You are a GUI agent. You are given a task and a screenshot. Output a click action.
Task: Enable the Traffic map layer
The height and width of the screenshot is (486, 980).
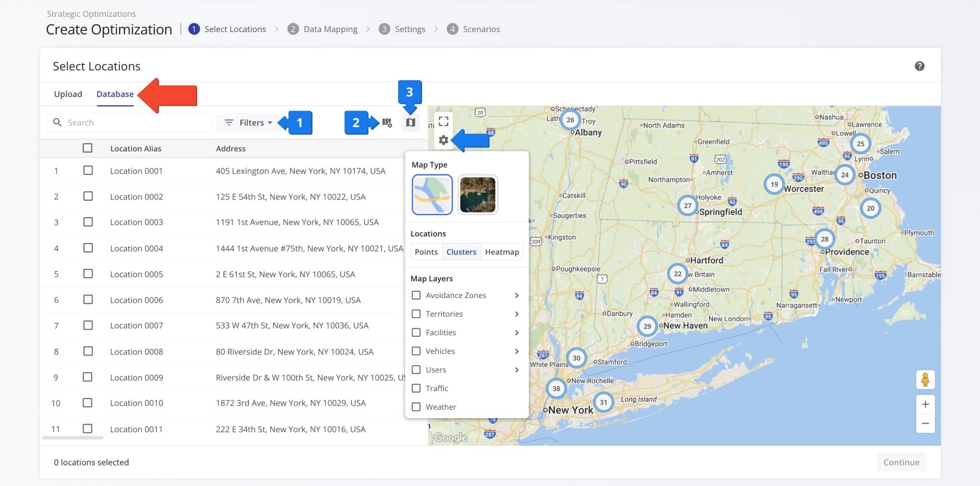(416, 388)
